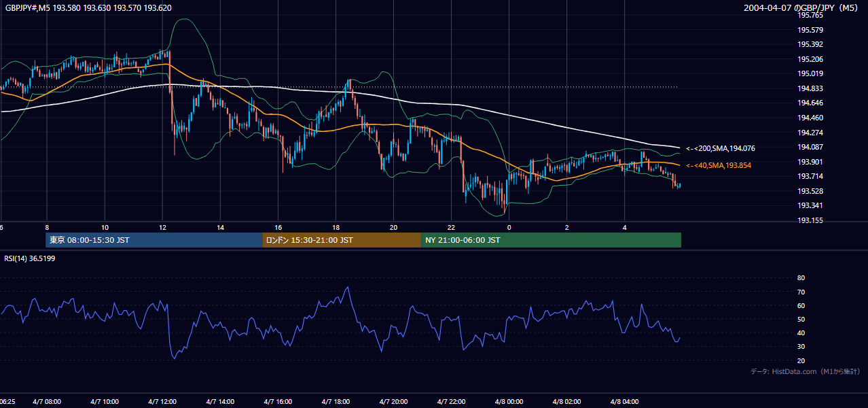Click RSI scale label 50
Screen dimensions: 868x408
[801, 319]
